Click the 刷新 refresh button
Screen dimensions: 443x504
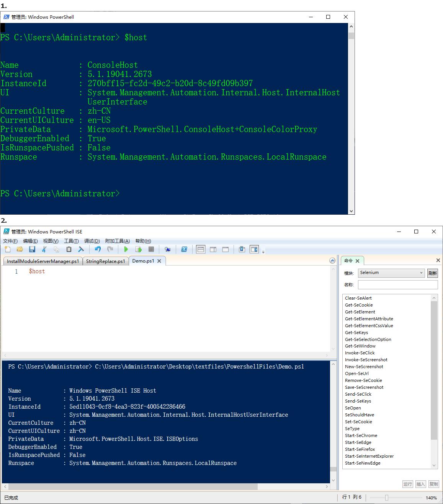point(432,273)
